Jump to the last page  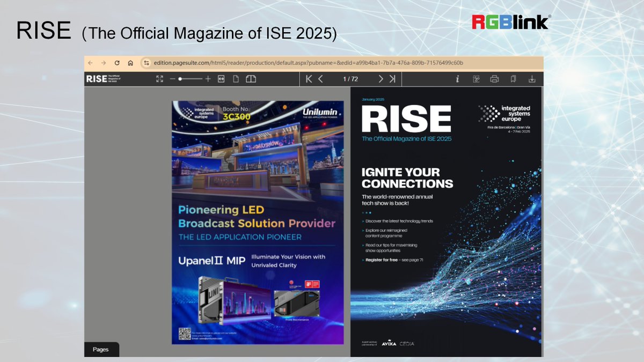392,79
